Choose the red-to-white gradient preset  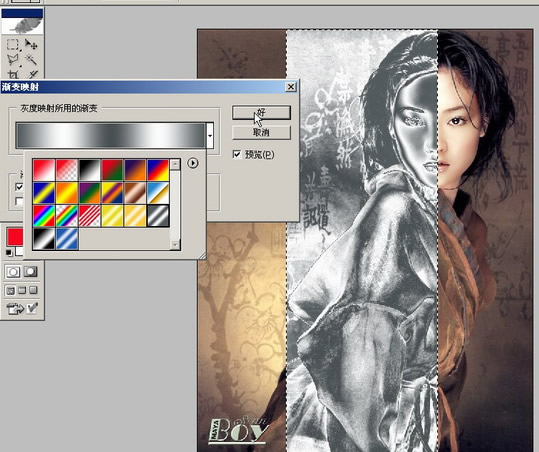click(44, 170)
